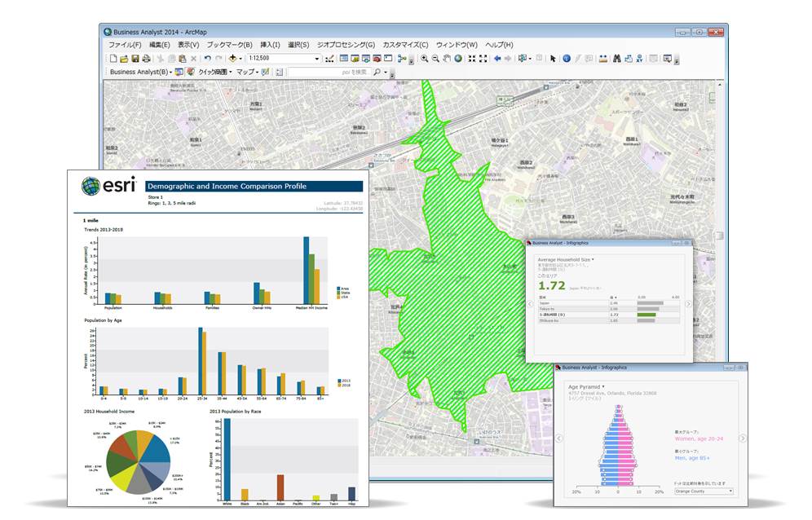Click the map's vertical scrollbar up arrow
The image size is (812, 520).
[719, 85]
